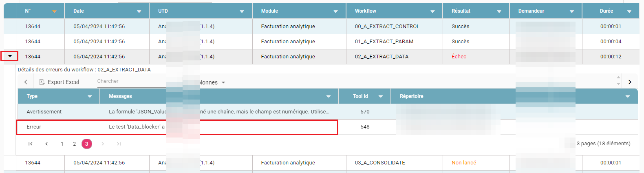Image resolution: width=644 pixels, height=173 pixels.
Task: Open the Tool Id column filter
Action: click(380, 97)
